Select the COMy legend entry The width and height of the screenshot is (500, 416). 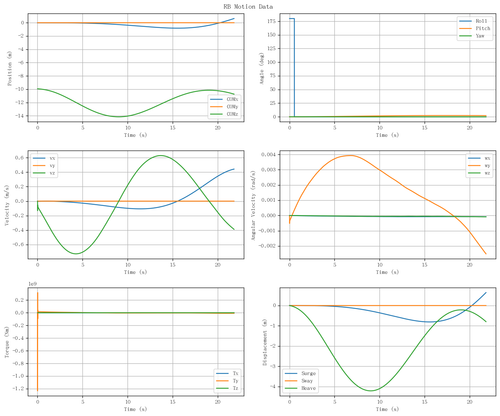[x=224, y=107]
